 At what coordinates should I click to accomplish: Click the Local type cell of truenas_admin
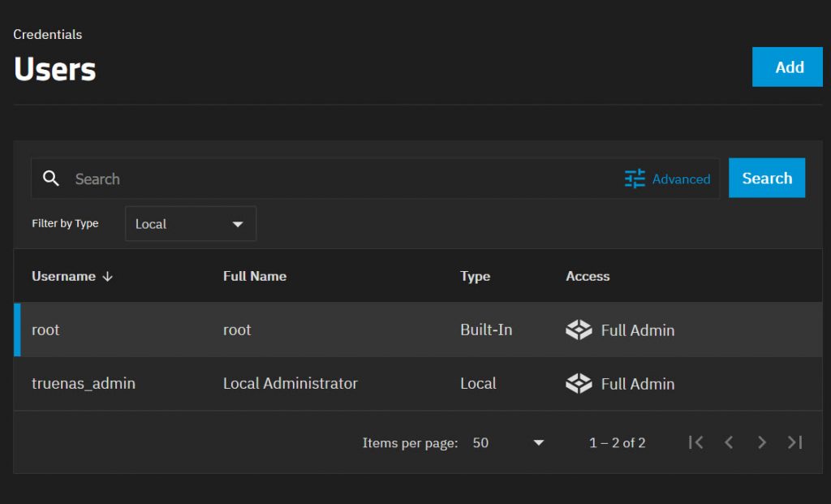tap(478, 383)
